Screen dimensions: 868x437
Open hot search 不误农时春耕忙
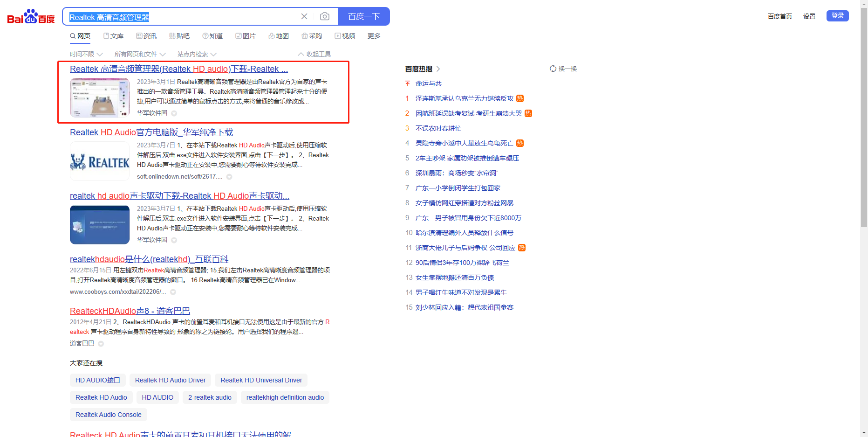pyautogui.click(x=438, y=128)
